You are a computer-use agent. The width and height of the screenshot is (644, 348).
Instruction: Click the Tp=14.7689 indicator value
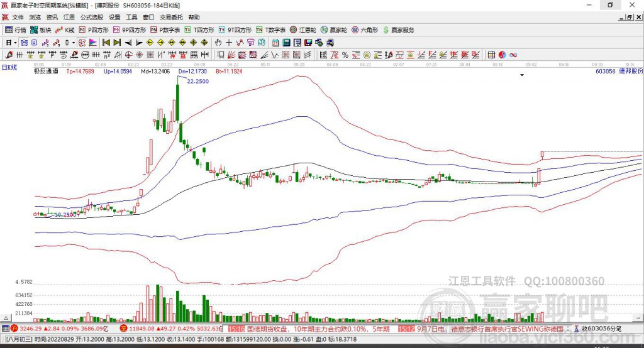pyautogui.click(x=80, y=72)
